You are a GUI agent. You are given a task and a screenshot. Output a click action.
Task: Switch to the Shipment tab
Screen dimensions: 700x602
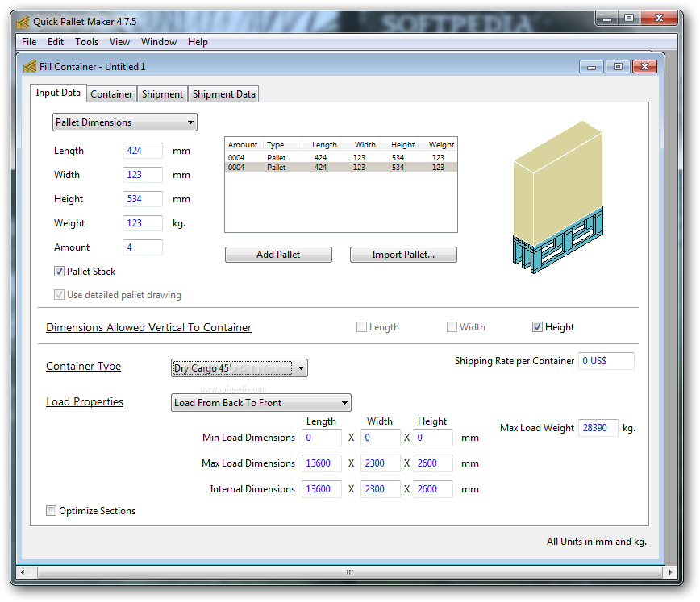click(x=162, y=94)
